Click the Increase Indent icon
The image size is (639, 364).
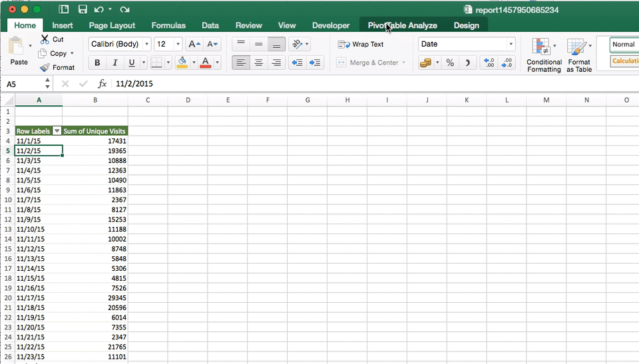point(315,63)
